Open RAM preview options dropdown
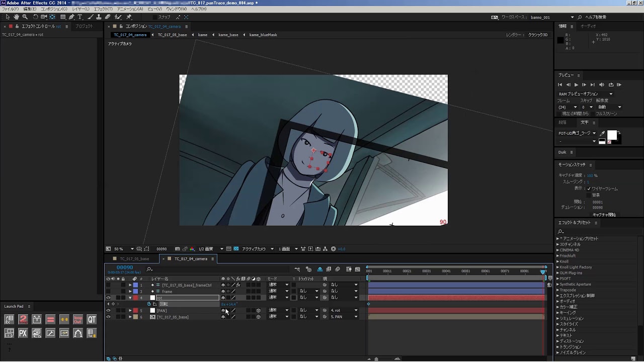644x362 pixels. pos(586,94)
